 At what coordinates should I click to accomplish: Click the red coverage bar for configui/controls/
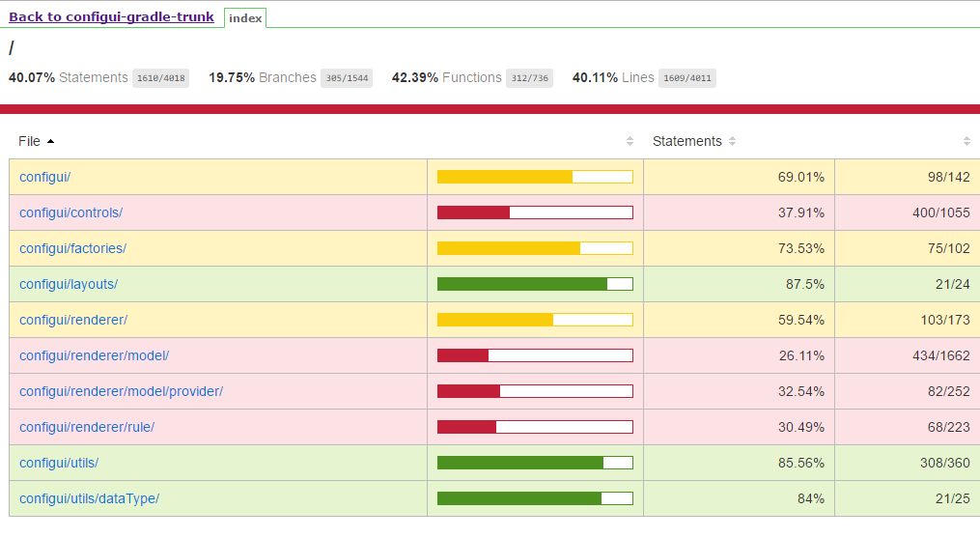point(535,212)
